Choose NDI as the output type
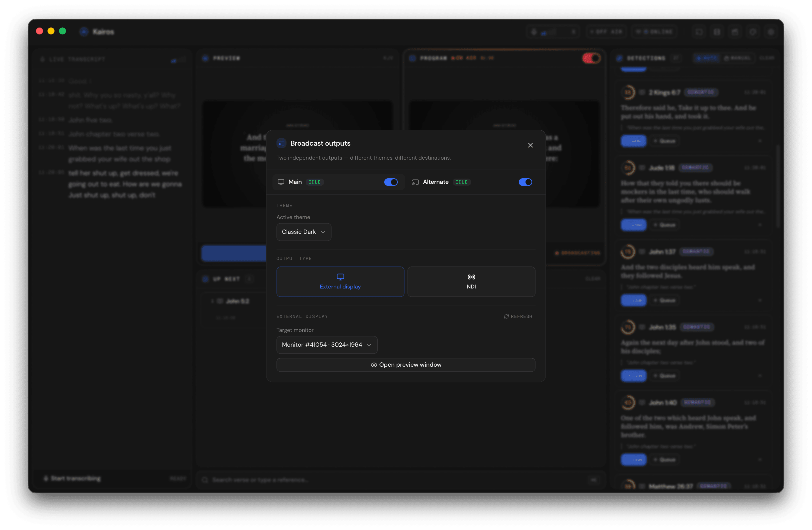 (x=471, y=281)
